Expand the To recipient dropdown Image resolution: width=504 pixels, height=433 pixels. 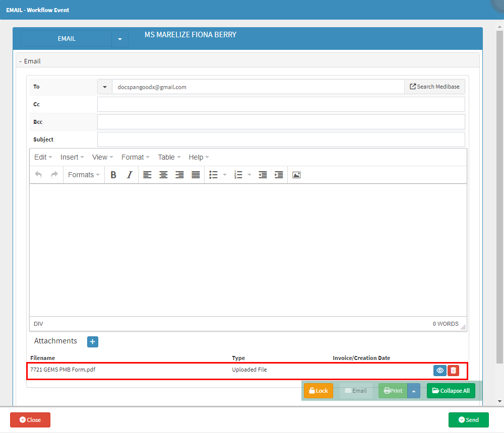[105, 87]
